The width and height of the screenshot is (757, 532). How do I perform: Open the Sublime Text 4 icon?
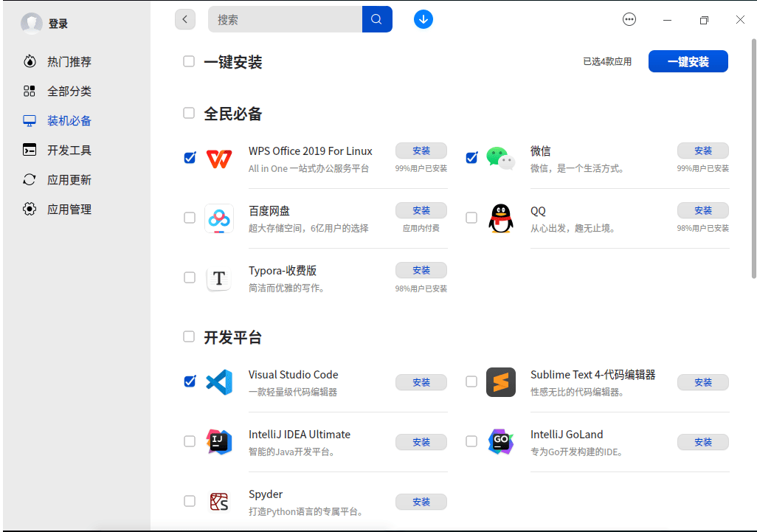(x=500, y=381)
